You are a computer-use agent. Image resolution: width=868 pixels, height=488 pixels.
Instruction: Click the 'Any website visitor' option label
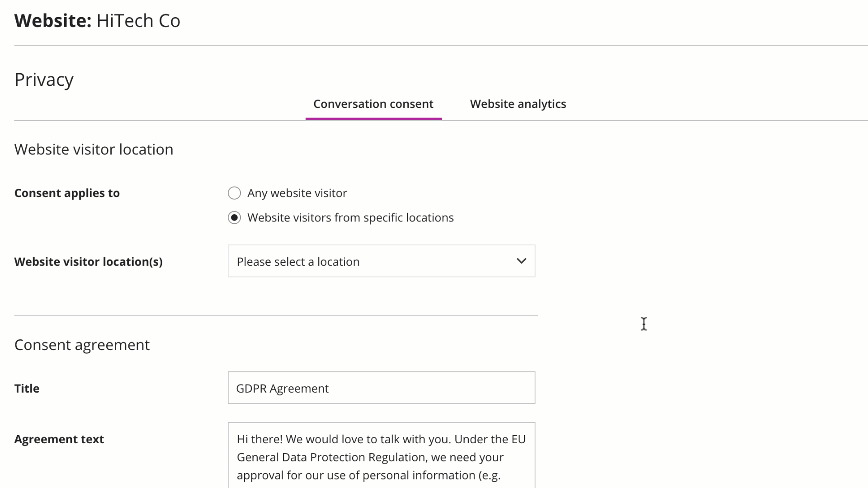297,193
